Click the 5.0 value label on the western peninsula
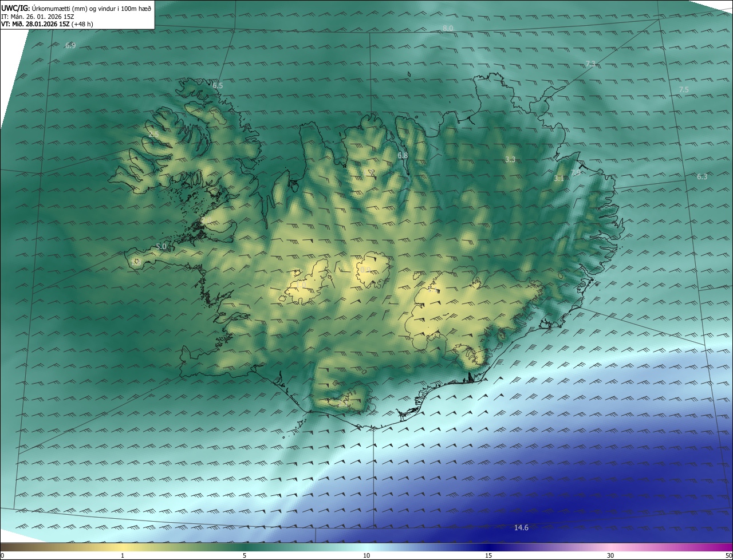 click(x=161, y=246)
